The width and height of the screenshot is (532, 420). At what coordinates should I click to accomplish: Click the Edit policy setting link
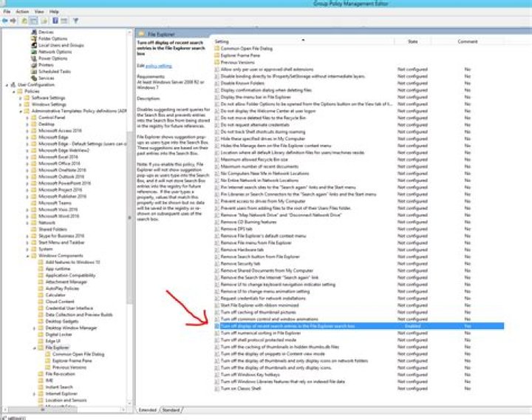pos(159,66)
